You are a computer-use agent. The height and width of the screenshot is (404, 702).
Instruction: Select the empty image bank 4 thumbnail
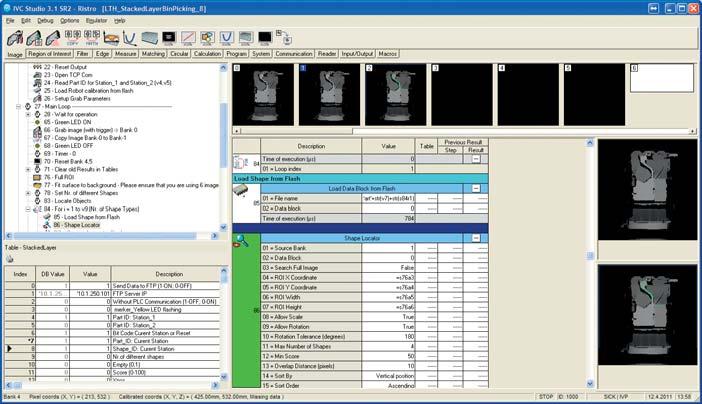pos(528,95)
